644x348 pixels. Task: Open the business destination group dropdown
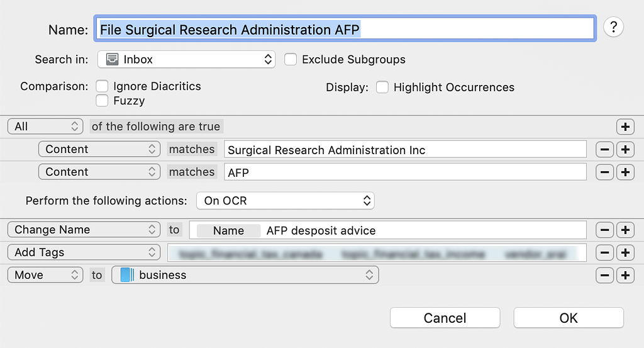tap(245, 275)
